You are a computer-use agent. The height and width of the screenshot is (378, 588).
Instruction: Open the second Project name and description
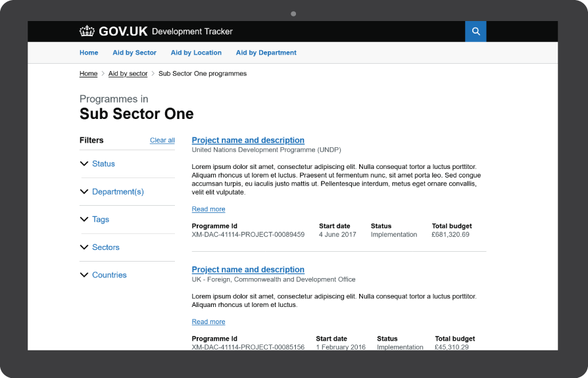tap(248, 270)
